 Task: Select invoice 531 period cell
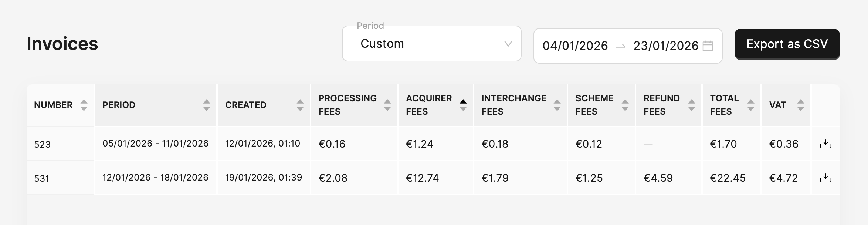pyautogui.click(x=156, y=178)
